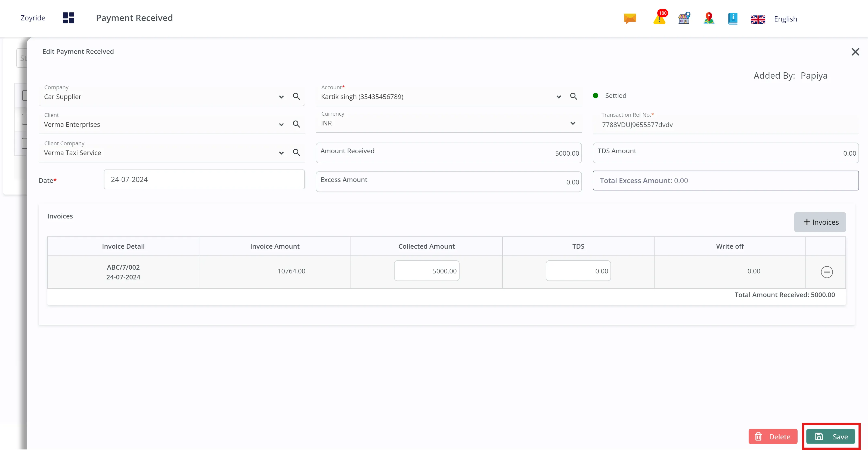Image resolution: width=868 pixels, height=450 pixels.
Task: Search companies with the magnifier icon
Action: [x=296, y=96]
